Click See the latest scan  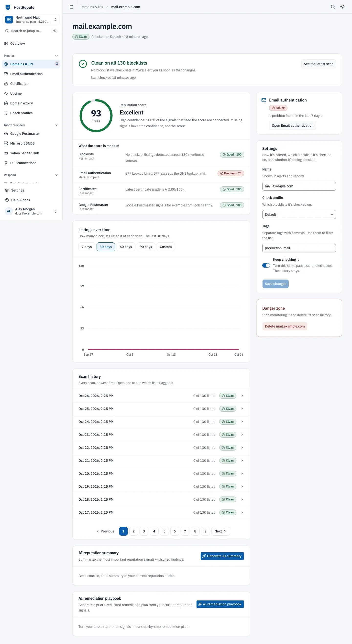(x=318, y=64)
